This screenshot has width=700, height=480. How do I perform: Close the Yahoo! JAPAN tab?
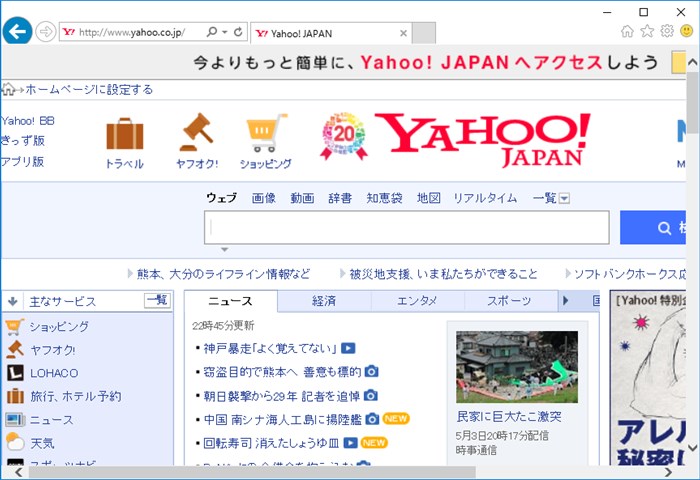click(x=403, y=33)
